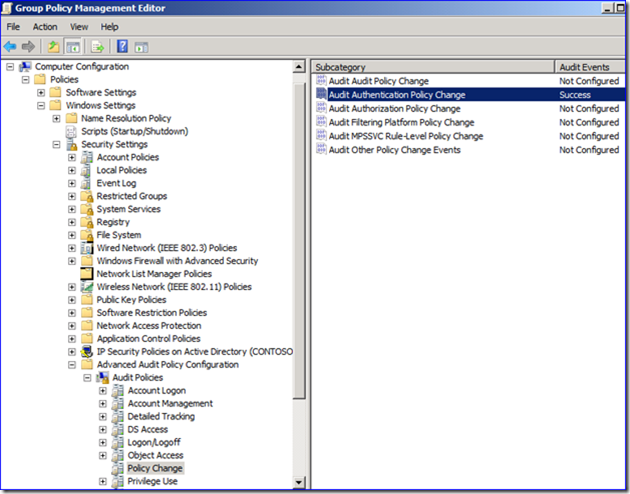The image size is (630, 494).
Task: Expand the Account Logon node
Action: pyautogui.click(x=103, y=391)
